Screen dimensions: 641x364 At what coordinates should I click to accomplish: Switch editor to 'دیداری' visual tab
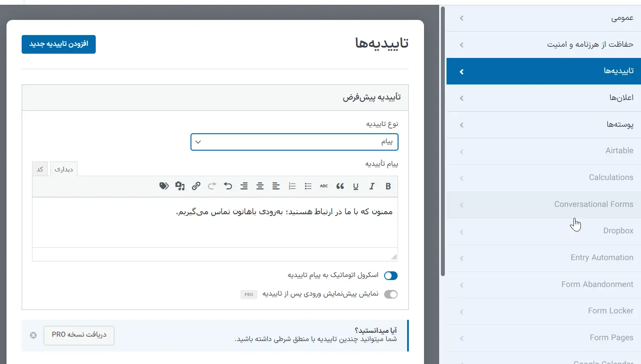click(x=64, y=169)
